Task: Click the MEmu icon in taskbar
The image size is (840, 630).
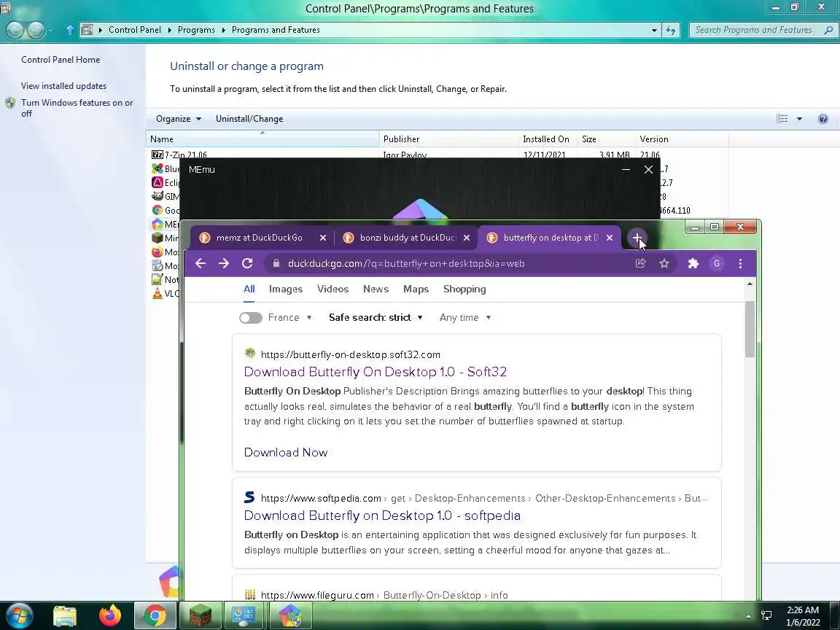Action: pos(290,616)
